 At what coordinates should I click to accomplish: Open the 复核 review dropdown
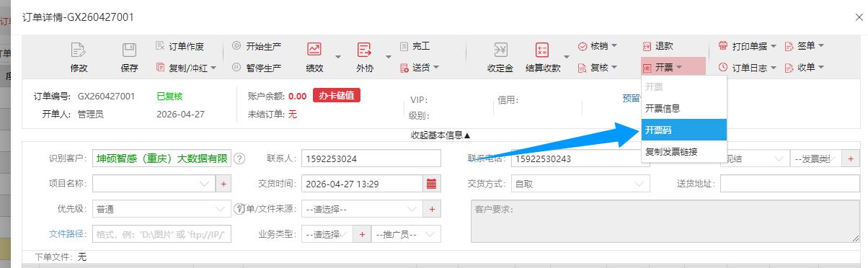pos(598,68)
